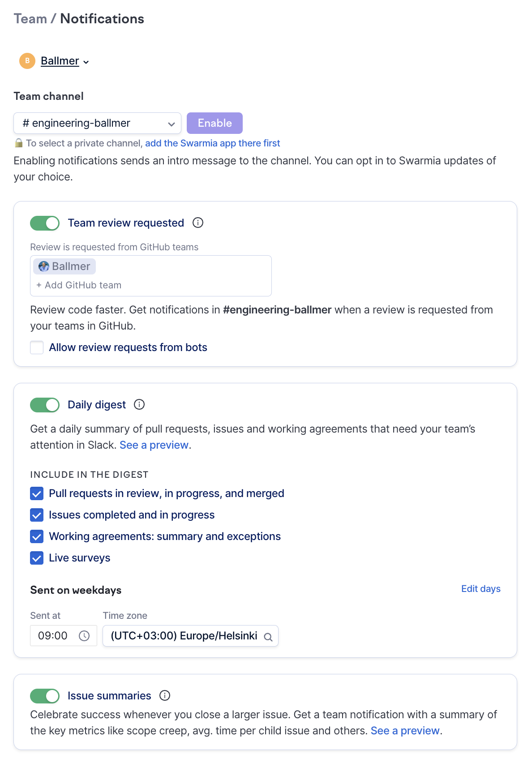Viewport: 532px width, 763px height.
Task: Click the Team review requested info icon
Action: coord(198,223)
